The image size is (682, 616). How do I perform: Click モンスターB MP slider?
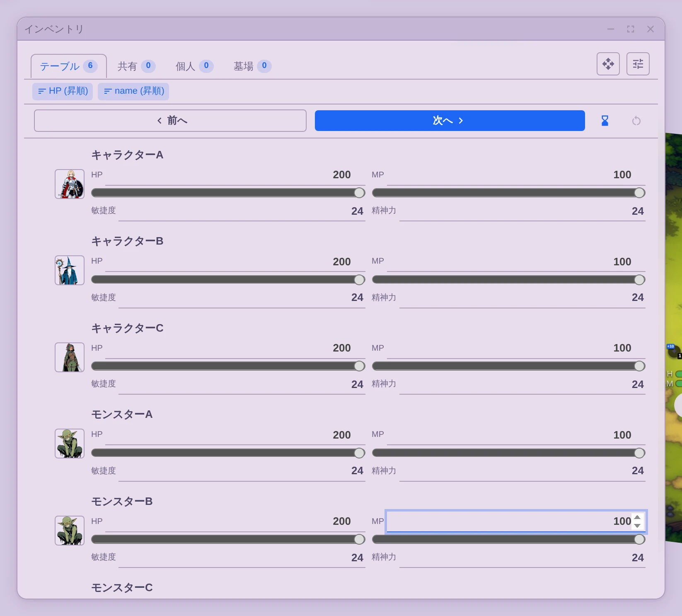[508, 539]
